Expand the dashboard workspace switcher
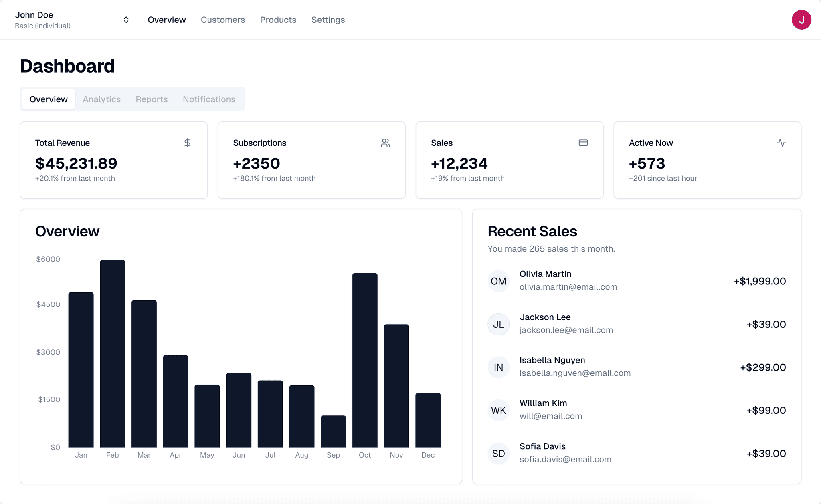821x504 pixels. [125, 19]
